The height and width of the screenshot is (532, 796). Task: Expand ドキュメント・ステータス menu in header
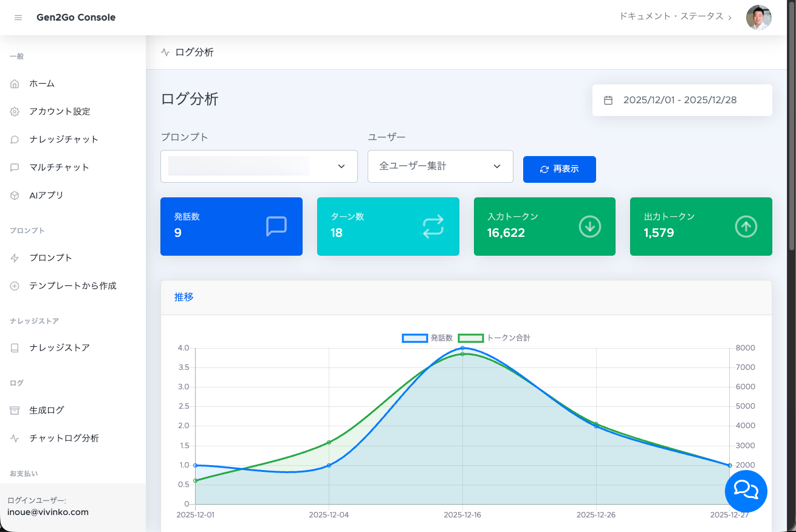point(675,17)
